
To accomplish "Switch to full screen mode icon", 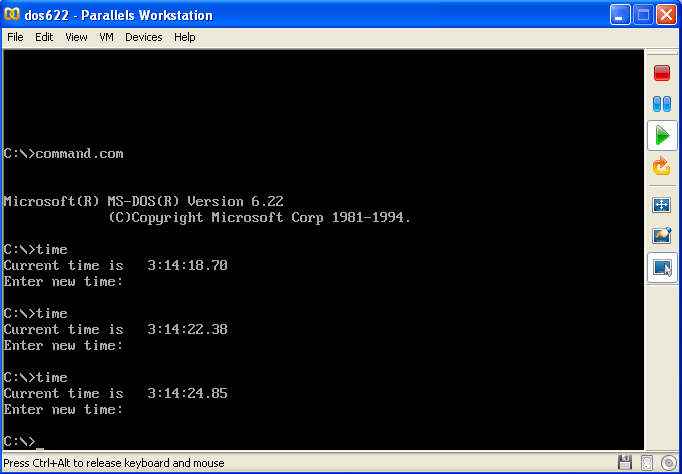I will [x=662, y=204].
